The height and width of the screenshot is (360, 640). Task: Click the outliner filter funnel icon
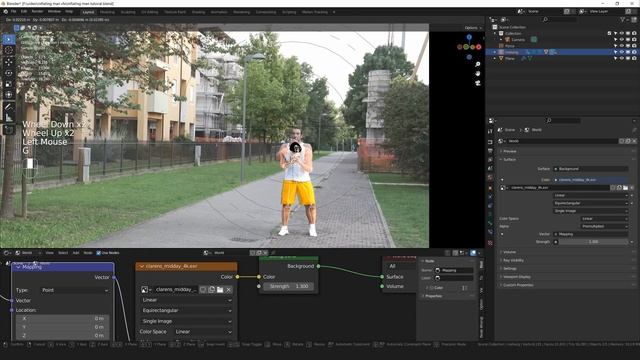[622, 20]
